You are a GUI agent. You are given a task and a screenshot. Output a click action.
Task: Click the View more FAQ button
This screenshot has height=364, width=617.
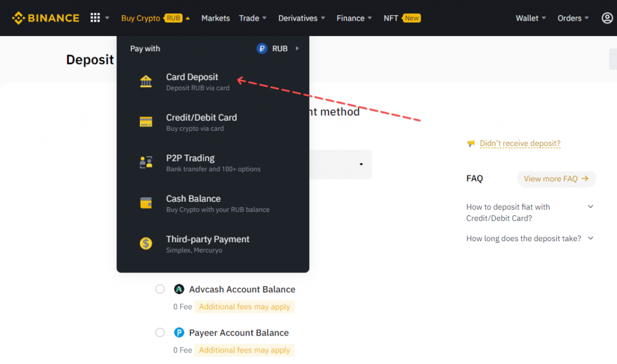556,179
